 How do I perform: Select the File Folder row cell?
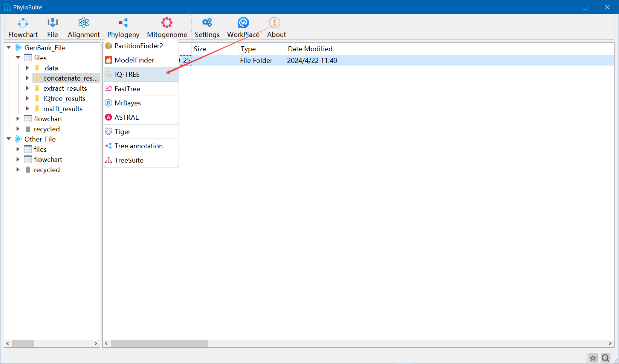point(256,61)
